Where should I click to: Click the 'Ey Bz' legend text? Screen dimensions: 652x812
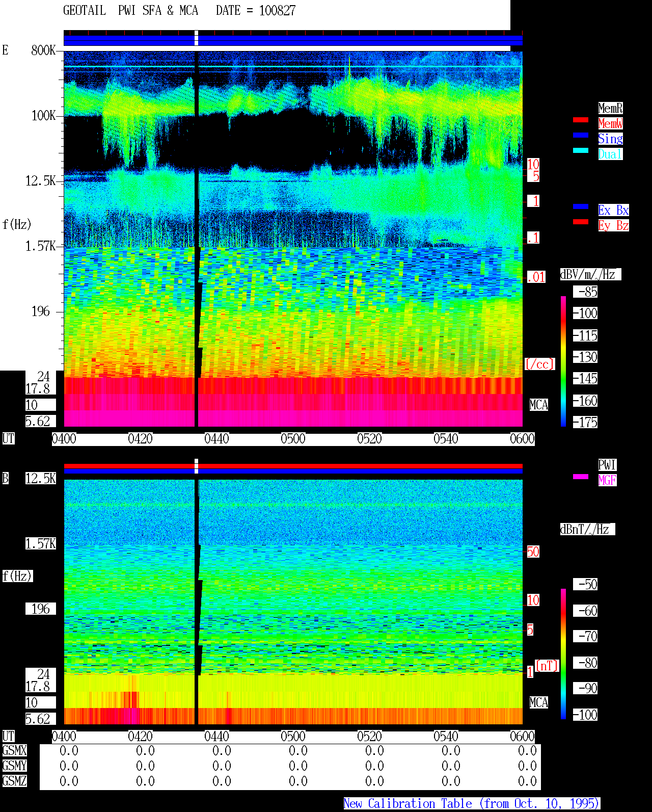pos(613,225)
